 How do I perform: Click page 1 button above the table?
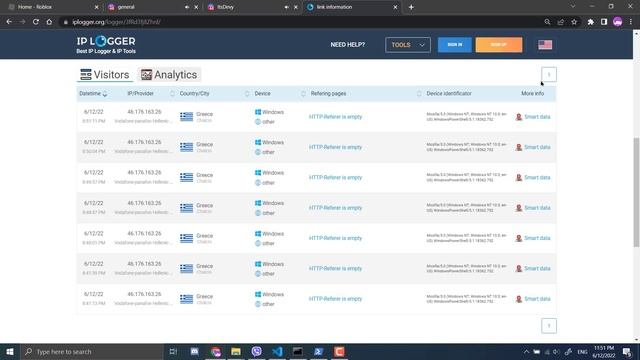click(549, 75)
